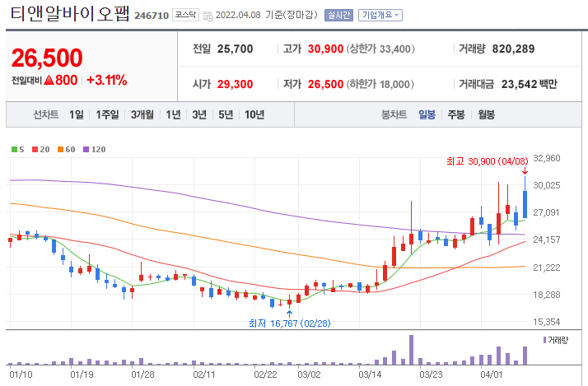Open the 기업개요 dropdown
This screenshot has width=588, height=386.
[380, 15]
